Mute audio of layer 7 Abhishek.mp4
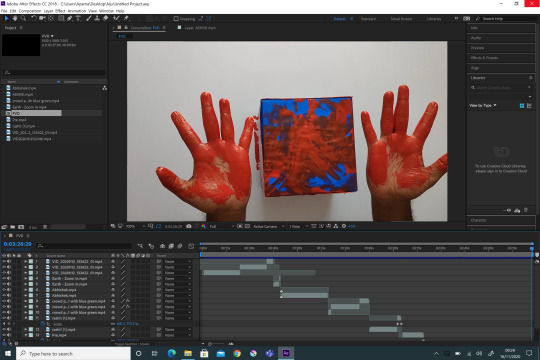Screen dimensions: 540x360 9,296
